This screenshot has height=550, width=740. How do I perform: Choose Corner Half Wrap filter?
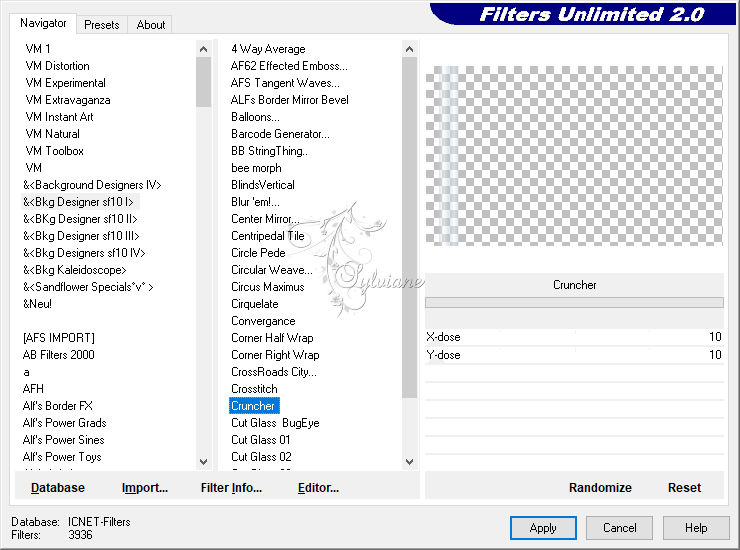(272, 338)
